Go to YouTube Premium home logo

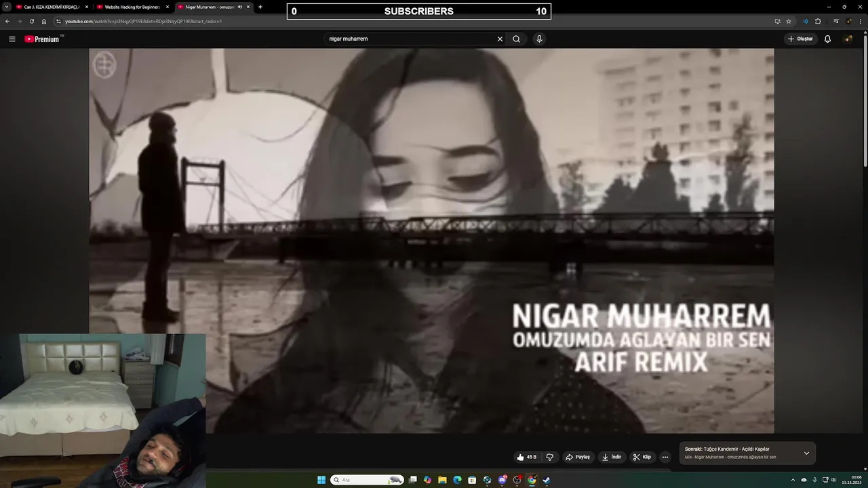coord(43,39)
